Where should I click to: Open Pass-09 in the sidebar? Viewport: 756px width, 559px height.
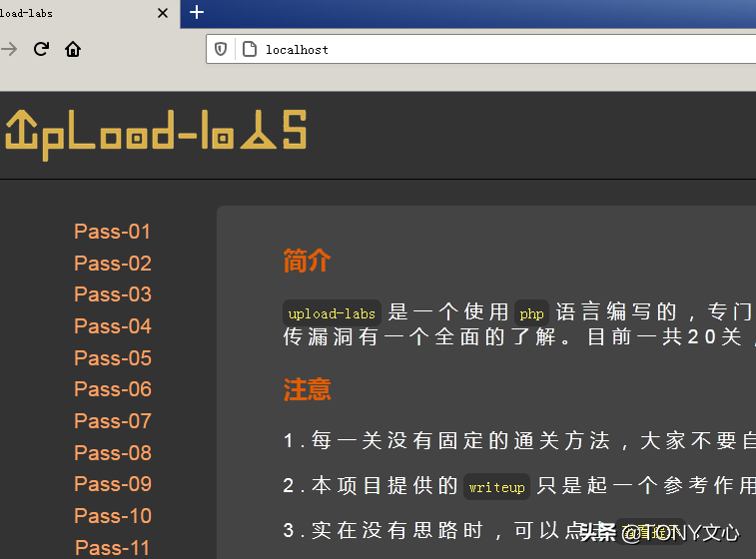pos(113,484)
